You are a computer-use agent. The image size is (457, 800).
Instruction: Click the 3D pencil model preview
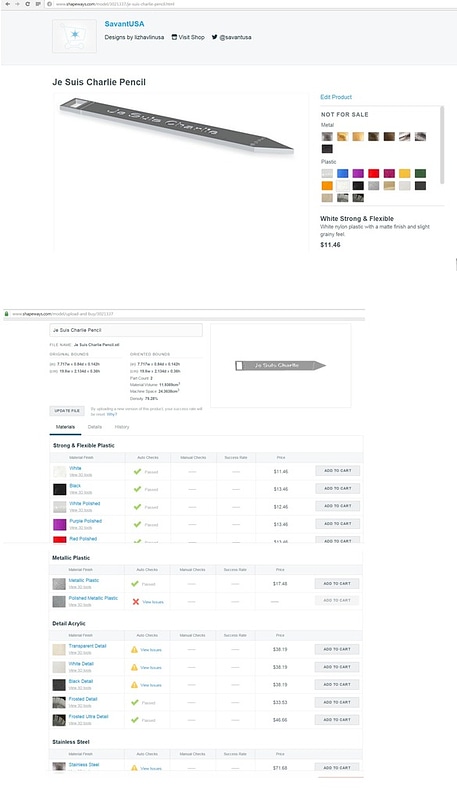[x=176, y=126]
